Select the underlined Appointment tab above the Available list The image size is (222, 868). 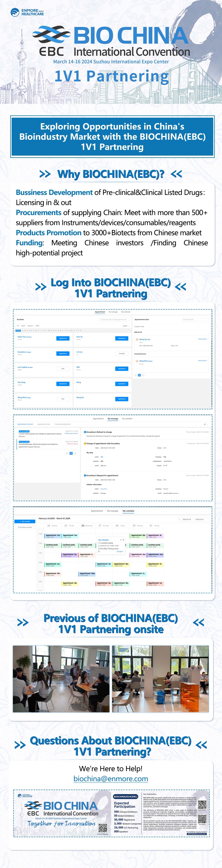coord(100,312)
